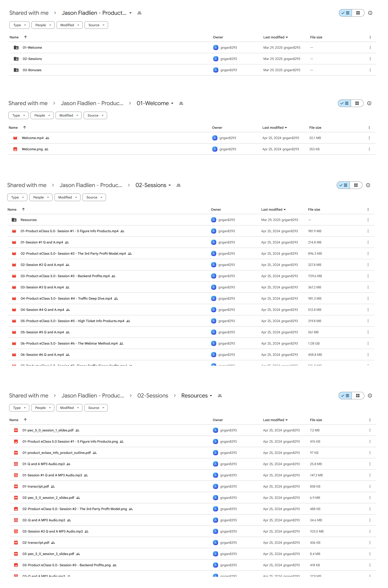388x588 pixels.
Task: Select list layout in the 02-Sessions panel
Action: pos(343,185)
